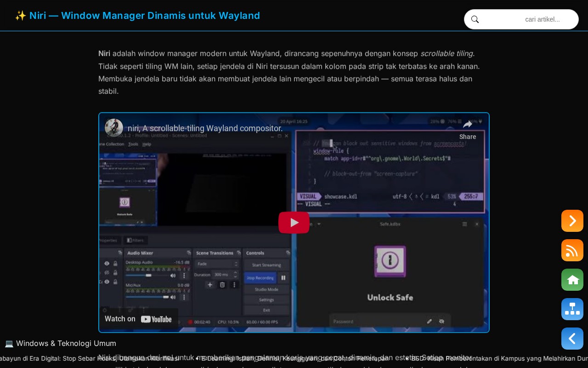Open the RSS feed button
Image resolution: width=588 pixels, height=368 pixels.
[x=572, y=250]
